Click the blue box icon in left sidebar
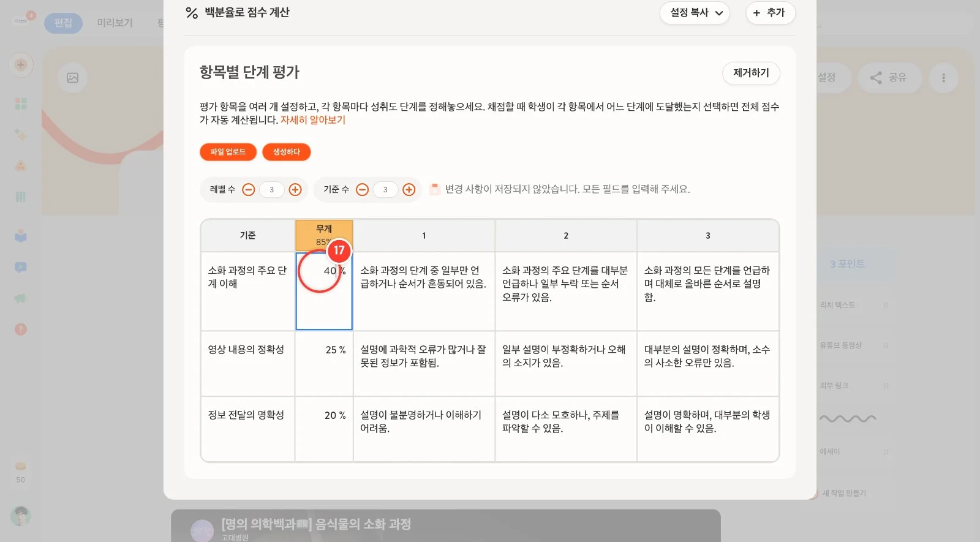The image size is (980, 542). pos(21,236)
